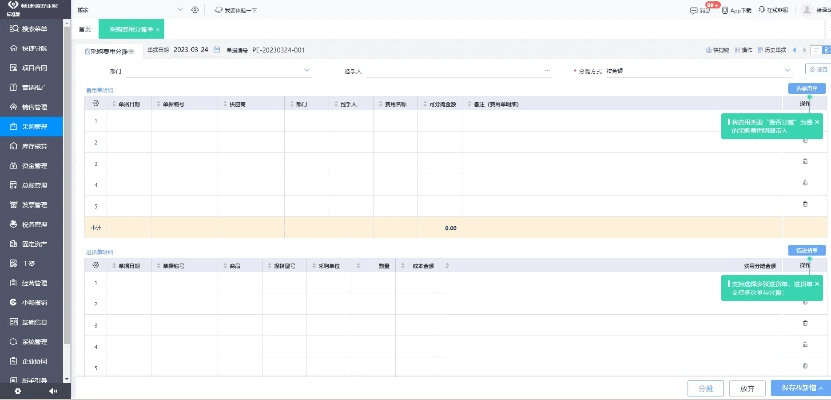Click the Abandon button at bottom

tap(747, 388)
